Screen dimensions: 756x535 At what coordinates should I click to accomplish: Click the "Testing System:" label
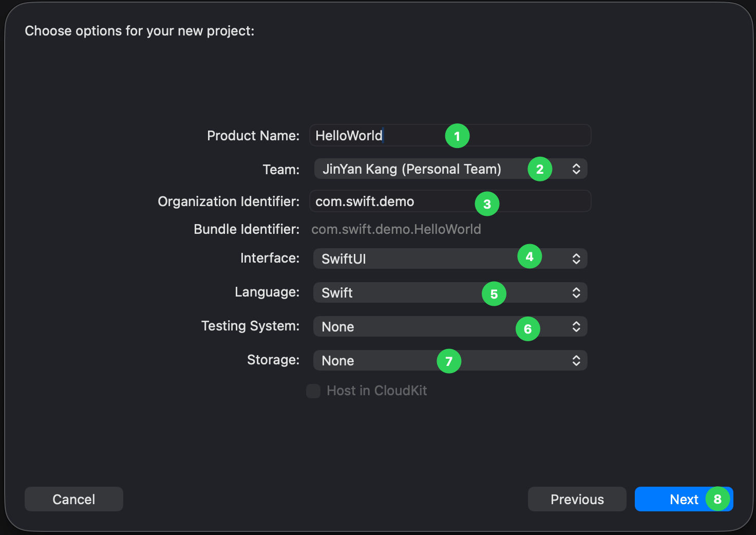[250, 326]
